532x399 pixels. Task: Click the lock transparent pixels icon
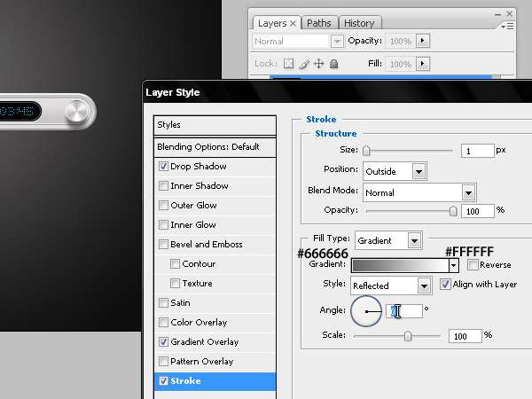288,64
